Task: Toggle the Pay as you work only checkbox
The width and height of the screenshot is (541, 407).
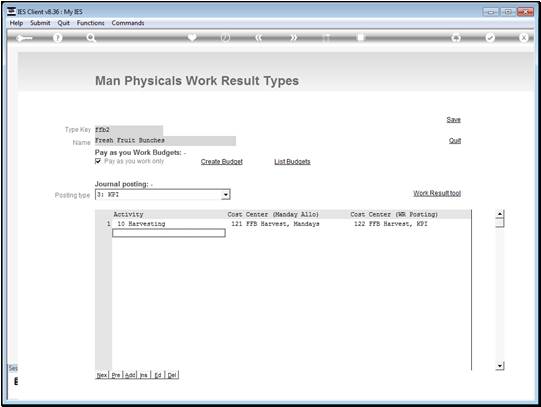Action: point(98,161)
